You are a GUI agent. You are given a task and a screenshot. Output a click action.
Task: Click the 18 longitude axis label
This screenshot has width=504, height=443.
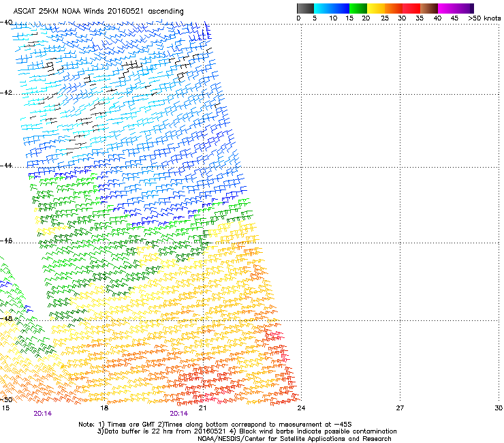point(104,408)
